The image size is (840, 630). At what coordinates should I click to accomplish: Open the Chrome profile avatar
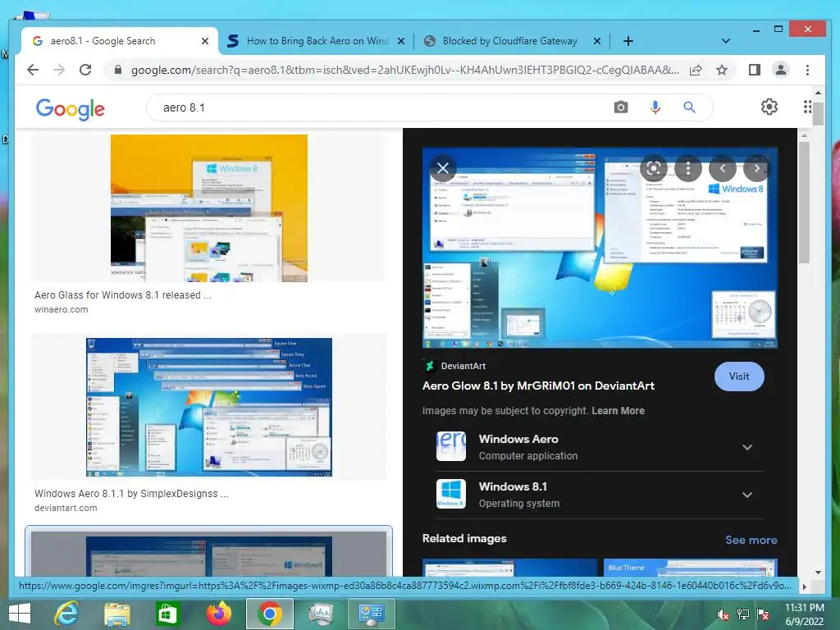(781, 70)
